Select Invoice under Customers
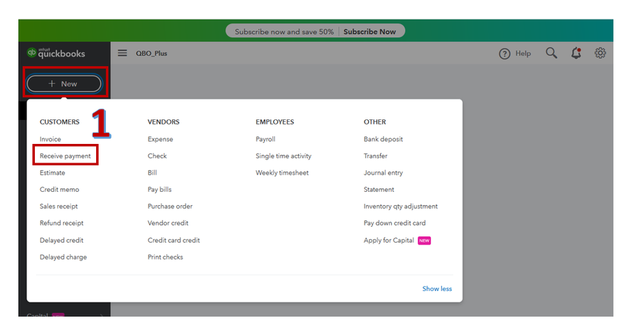The height and width of the screenshot is (335, 644). point(50,139)
